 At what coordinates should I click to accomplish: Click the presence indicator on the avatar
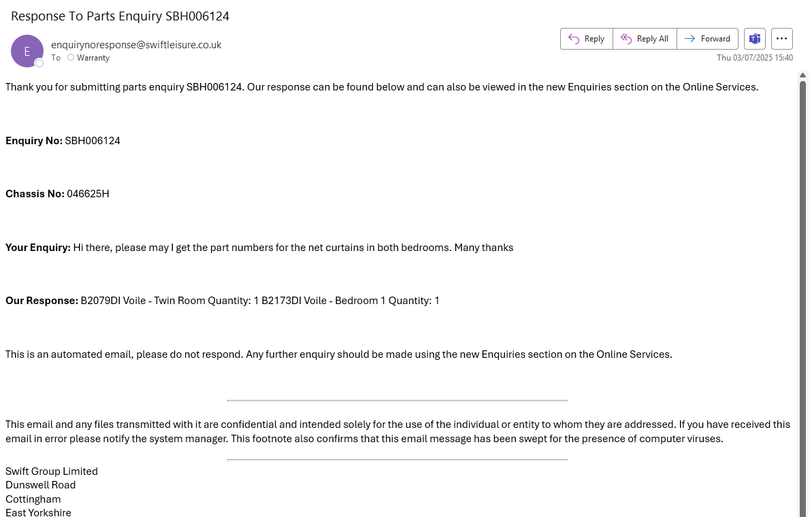(x=39, y=63)
